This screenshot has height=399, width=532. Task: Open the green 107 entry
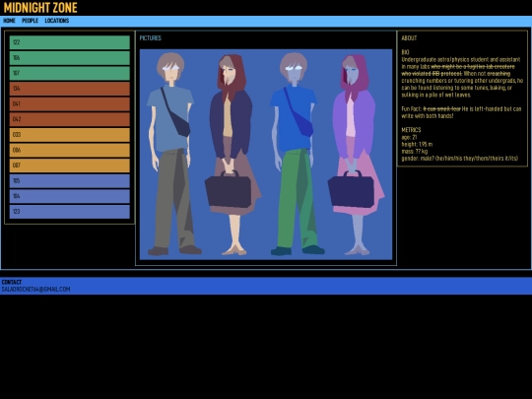point(70,73)
